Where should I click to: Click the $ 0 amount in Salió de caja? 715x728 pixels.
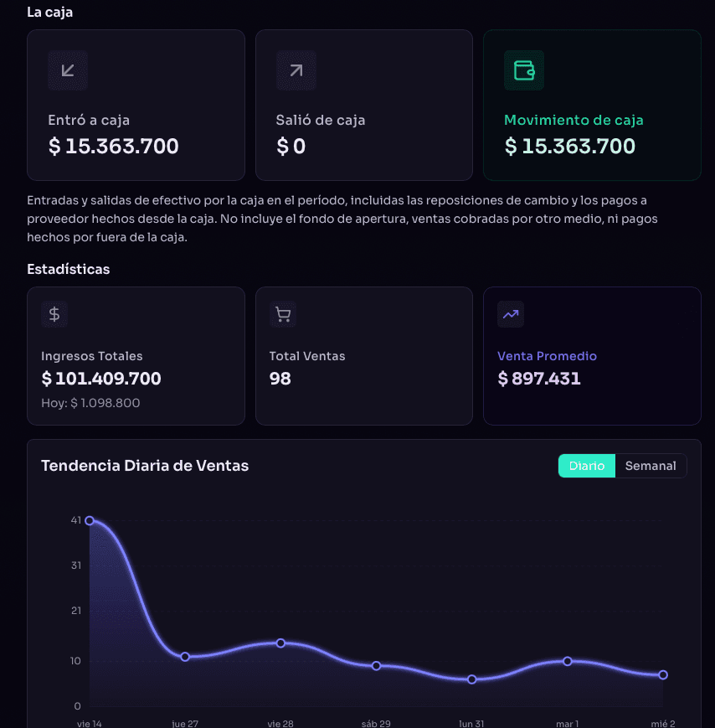click(291, 147)
